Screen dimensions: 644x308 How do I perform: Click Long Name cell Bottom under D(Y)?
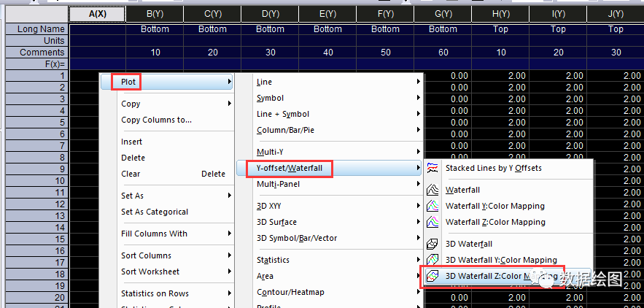pyautogui.click(x=270, y=29)
